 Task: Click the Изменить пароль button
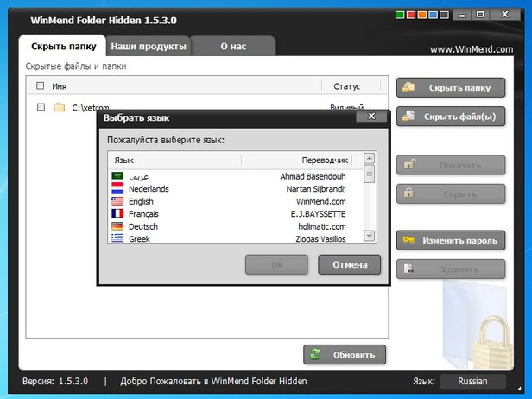point(451,241)
